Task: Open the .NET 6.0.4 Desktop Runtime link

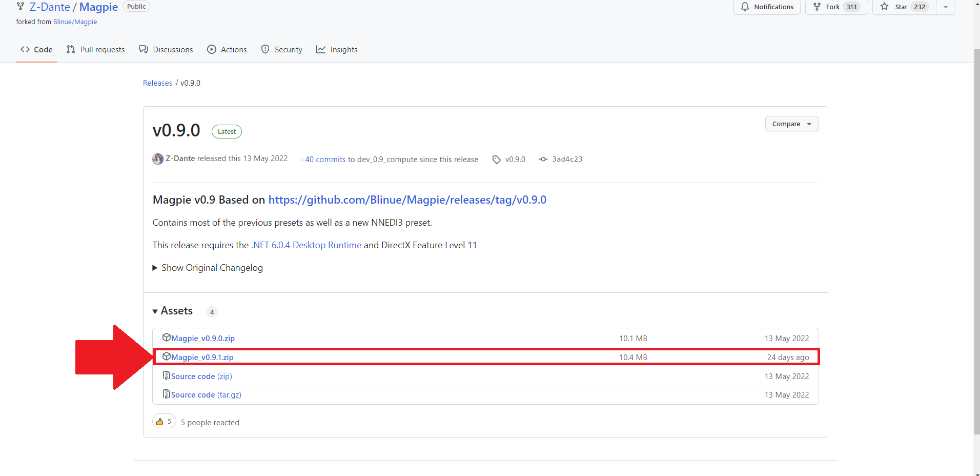Action: pyautogui.click(x=306, y=245)
